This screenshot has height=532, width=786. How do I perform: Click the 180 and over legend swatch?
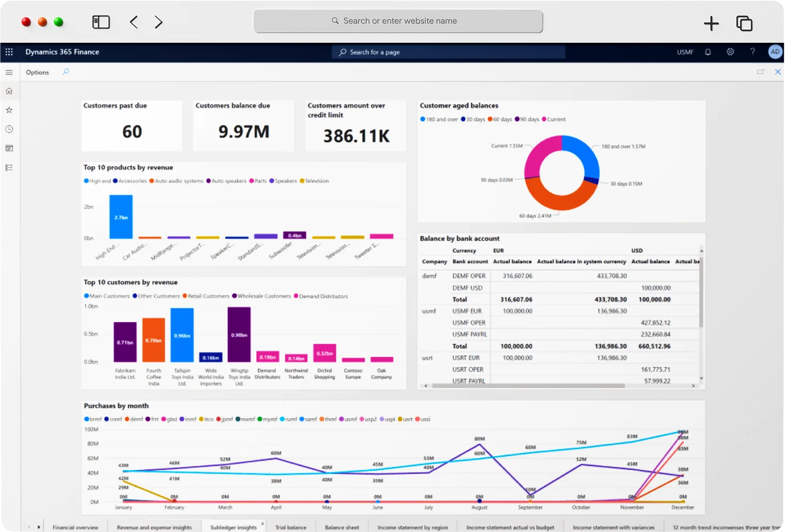[423, 119]
